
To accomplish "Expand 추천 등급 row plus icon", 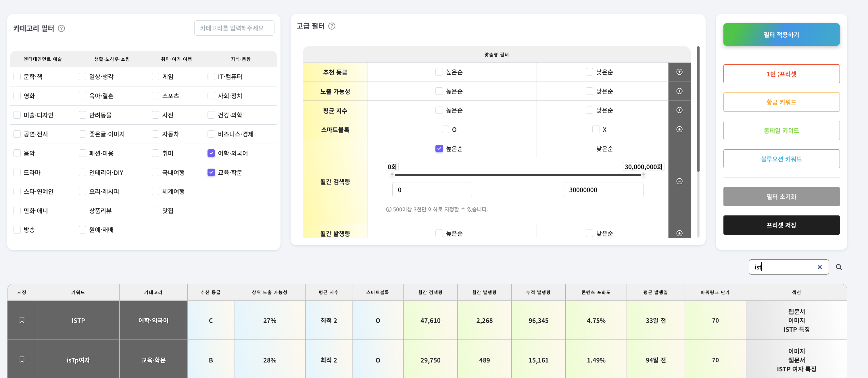I will coord(679,72).
